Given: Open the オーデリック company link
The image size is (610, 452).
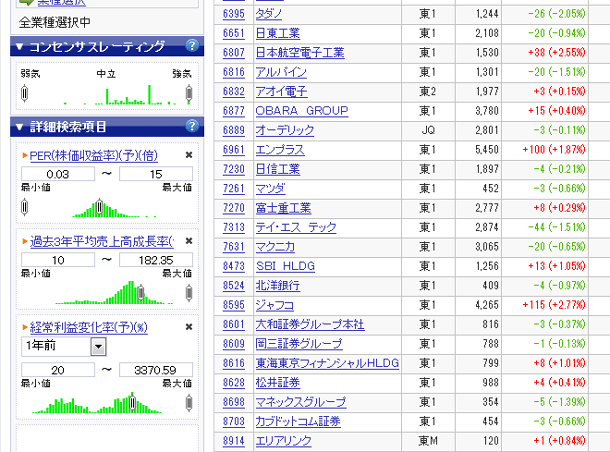Looking at the screenshot, I should tap(285, 130).
